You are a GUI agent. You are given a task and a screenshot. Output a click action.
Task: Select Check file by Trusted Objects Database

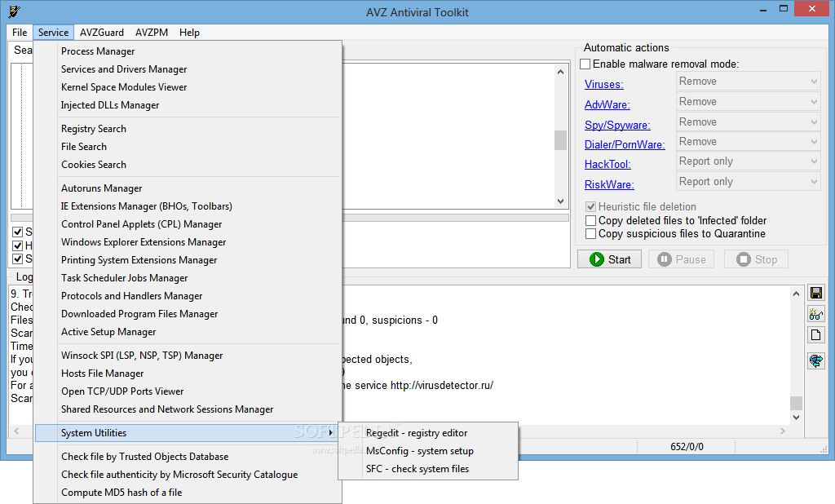[188, 457]
